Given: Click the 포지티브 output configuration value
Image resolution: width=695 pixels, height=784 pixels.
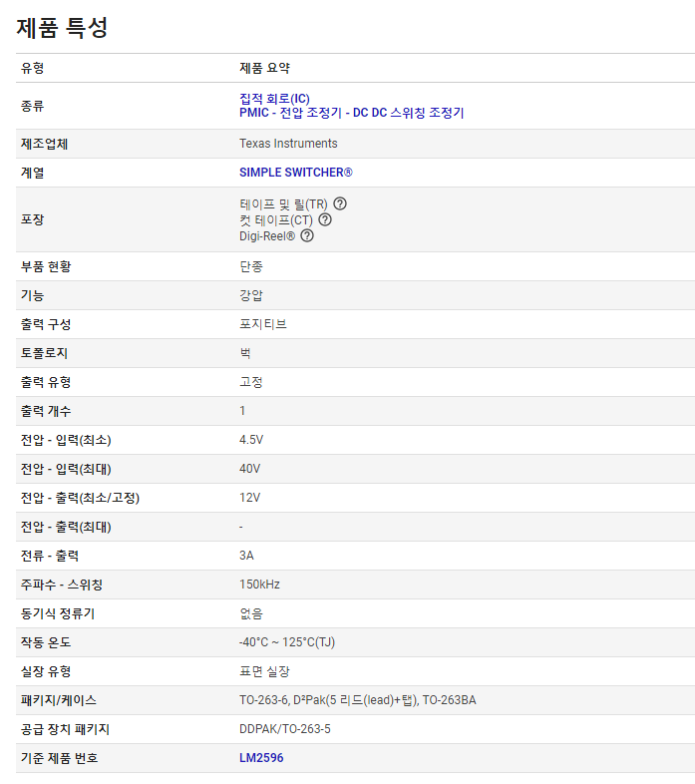Looking at the screenshot, I should tap(263, 324).
